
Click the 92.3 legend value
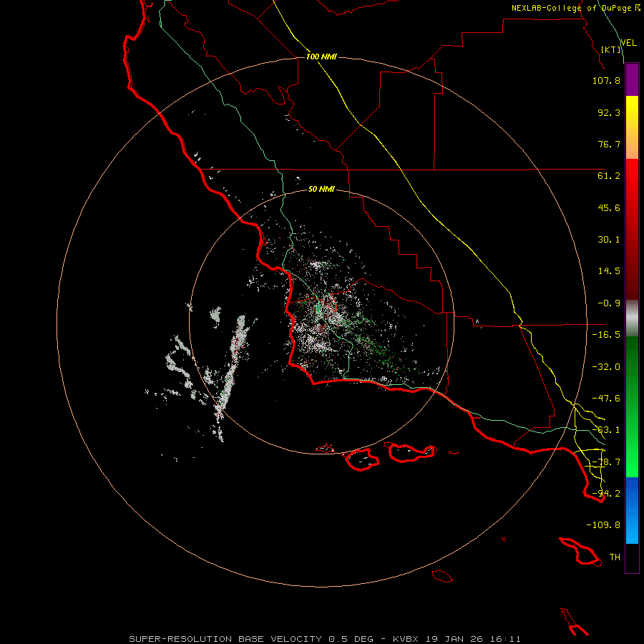pos(609,112)
